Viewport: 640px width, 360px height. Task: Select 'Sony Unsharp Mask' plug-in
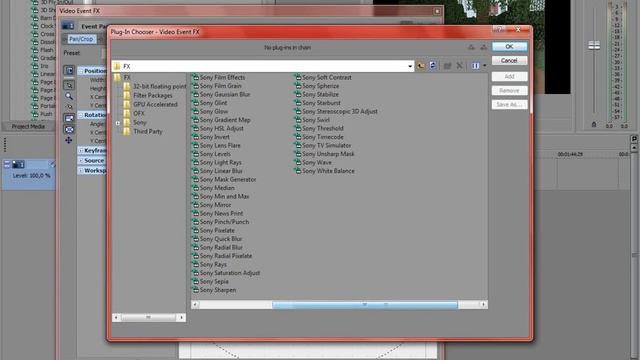[x=328, y=154]
